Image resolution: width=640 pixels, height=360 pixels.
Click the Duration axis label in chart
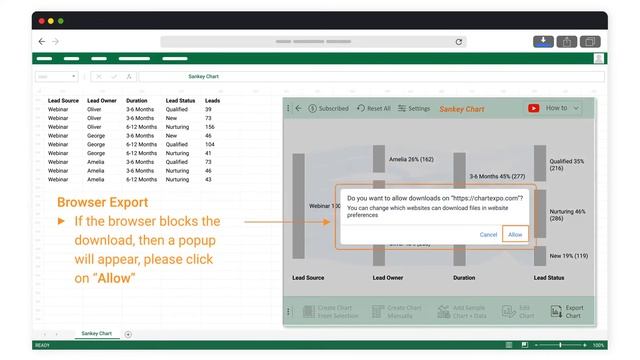464,278
